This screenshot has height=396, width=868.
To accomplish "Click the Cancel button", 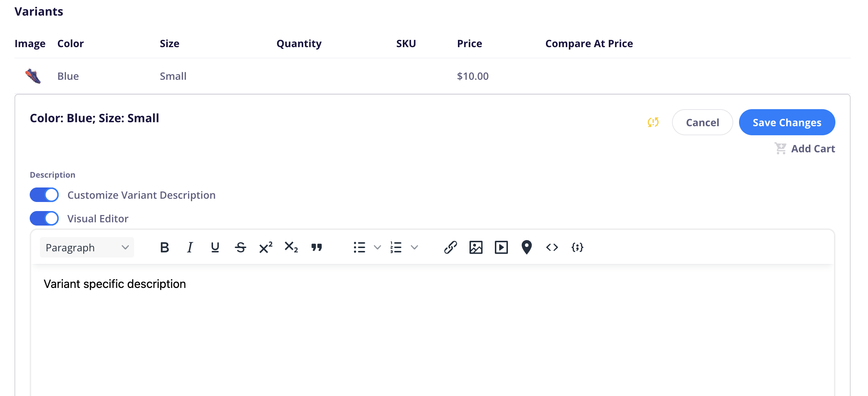I will (702, 122).
